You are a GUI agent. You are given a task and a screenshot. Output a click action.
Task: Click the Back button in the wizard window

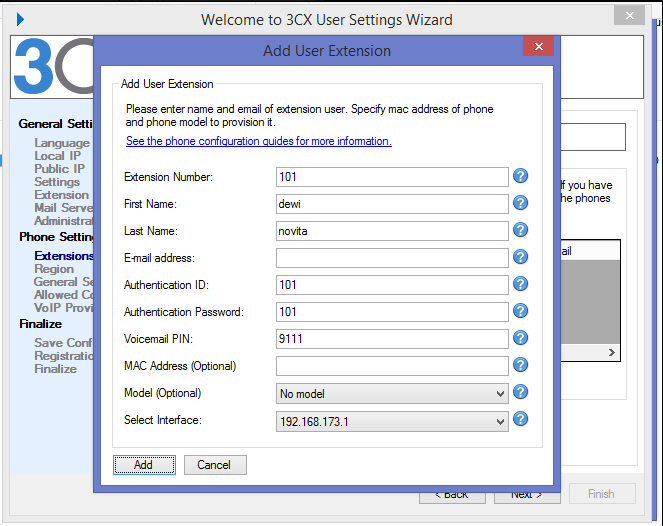(452, 497)
